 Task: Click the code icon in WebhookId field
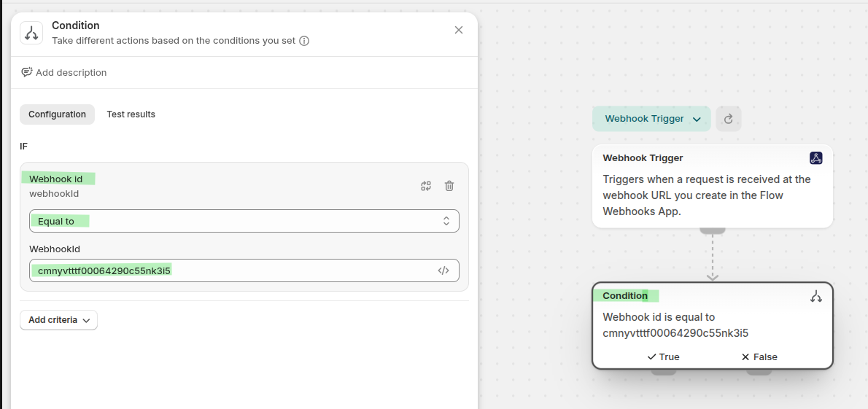(x=443, y=270)
